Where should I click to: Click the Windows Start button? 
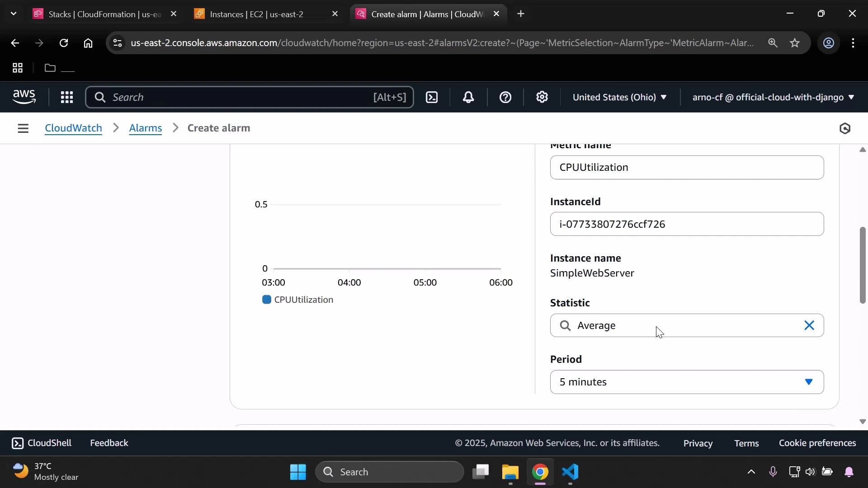pos(297,472)
